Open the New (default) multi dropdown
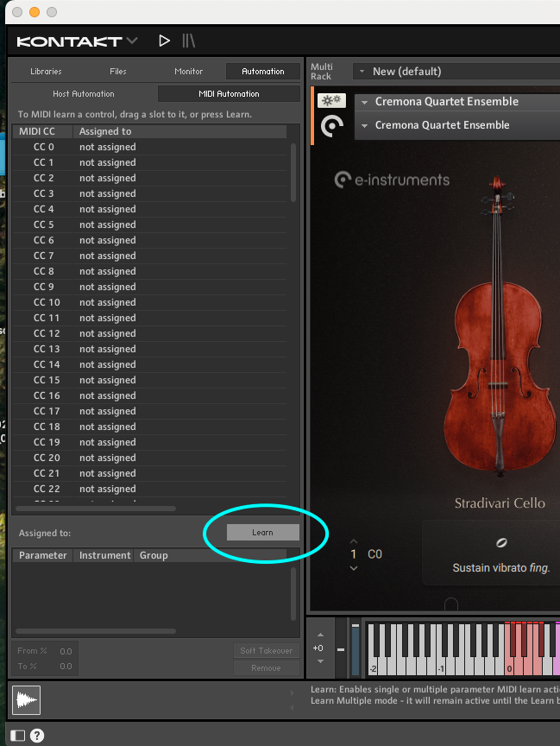The height and width of the screenshot is (746, 560). point(456,72)
